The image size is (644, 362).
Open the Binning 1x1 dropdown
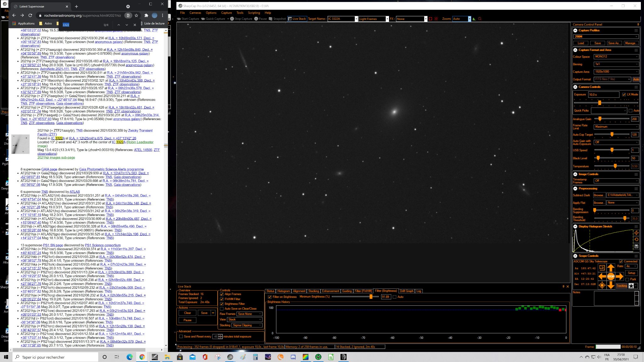pos(616,64)
